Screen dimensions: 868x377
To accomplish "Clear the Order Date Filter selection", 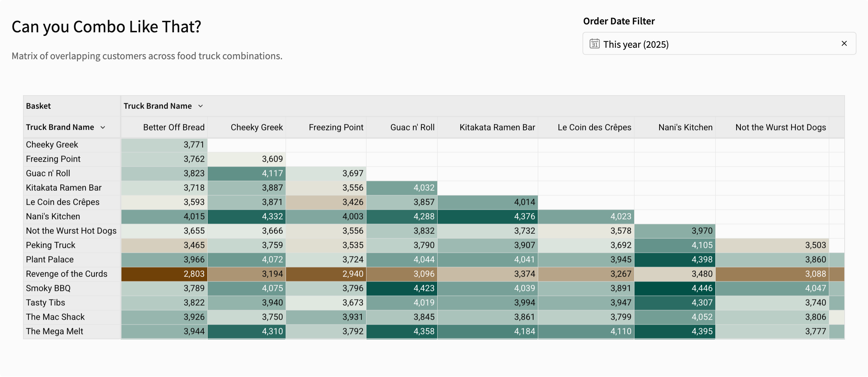I will pos(844,43).
